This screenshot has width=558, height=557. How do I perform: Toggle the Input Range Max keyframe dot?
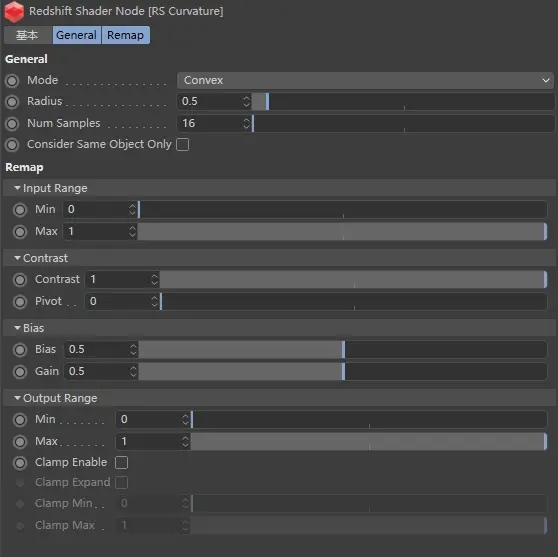20,232
